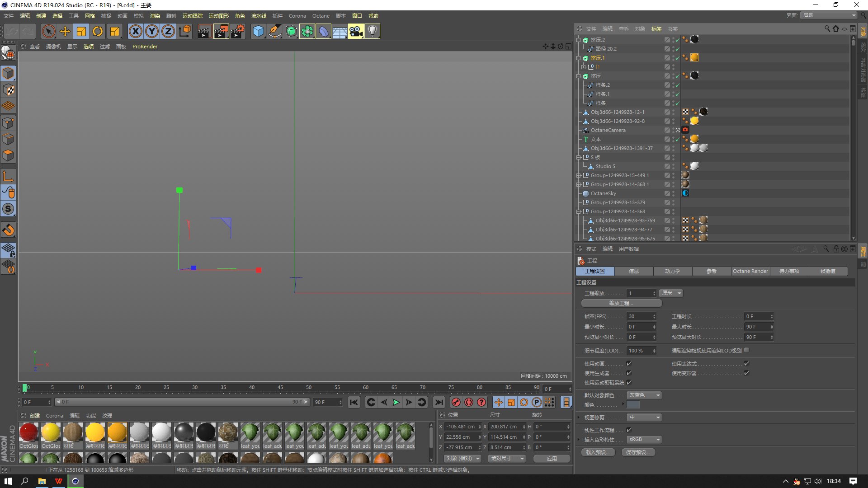Screen dimensions: 868x488
Task: Open the 绝对尺寸 size dropdown
Action: (507, 458)
